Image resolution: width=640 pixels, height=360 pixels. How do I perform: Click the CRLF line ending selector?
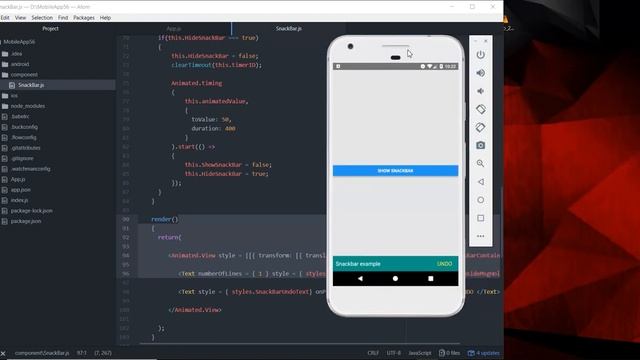tap(373, 353)
